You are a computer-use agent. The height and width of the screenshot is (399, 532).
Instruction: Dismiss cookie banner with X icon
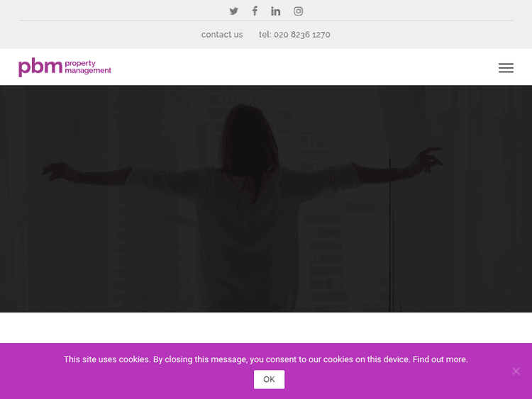tap(516, 371)
